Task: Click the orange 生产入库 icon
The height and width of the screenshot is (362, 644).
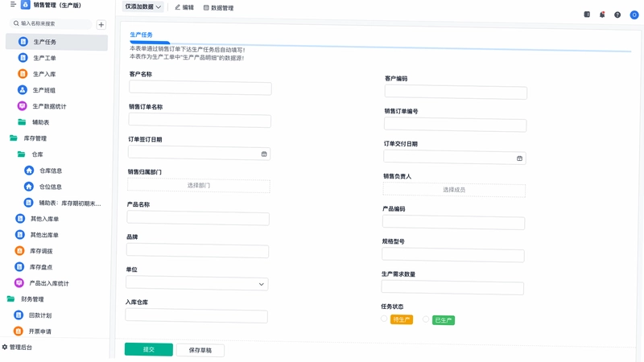Action: (23, 74)
